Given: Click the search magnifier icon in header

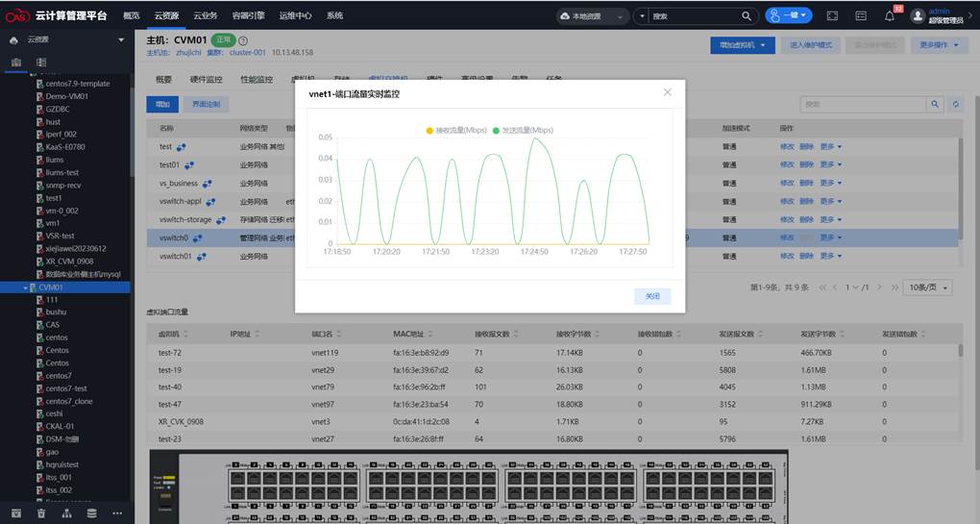Looking at the screenshot, I should click(747, 16).
